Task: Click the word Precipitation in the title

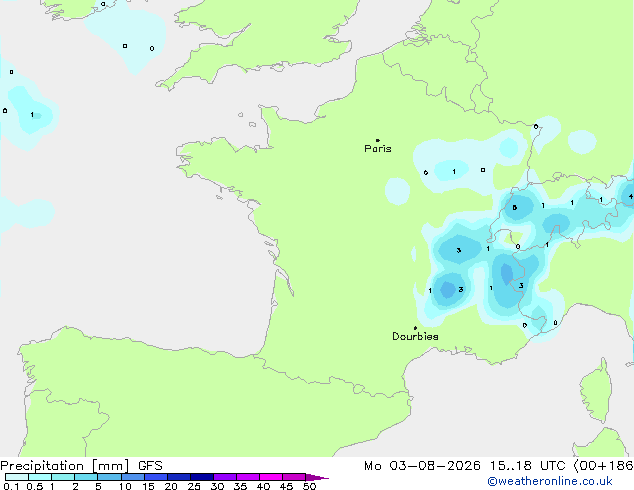Action: coord(42,466)
